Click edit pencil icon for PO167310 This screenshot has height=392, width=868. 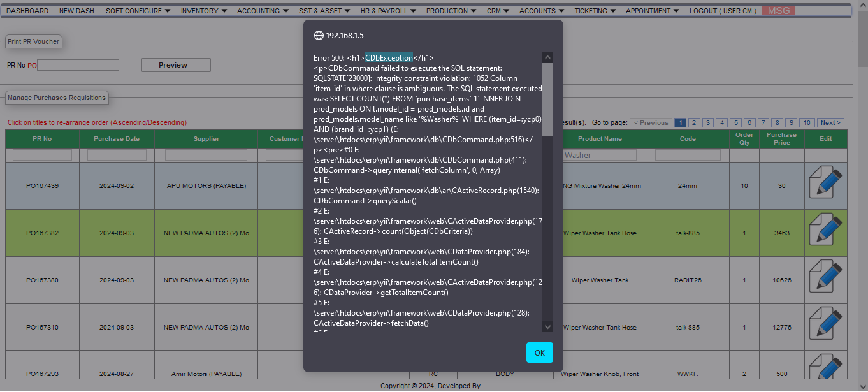[825, 328]
